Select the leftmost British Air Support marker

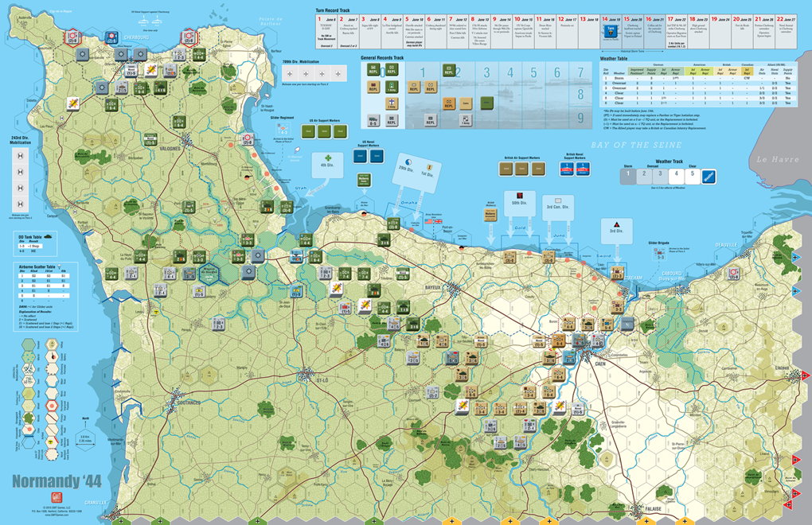tap(506, 168)
